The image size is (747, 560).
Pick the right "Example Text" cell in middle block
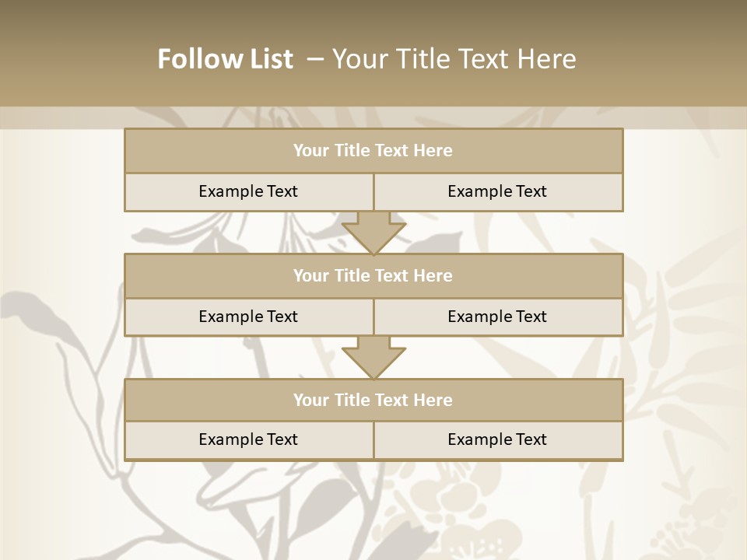[x=497, y=317]
